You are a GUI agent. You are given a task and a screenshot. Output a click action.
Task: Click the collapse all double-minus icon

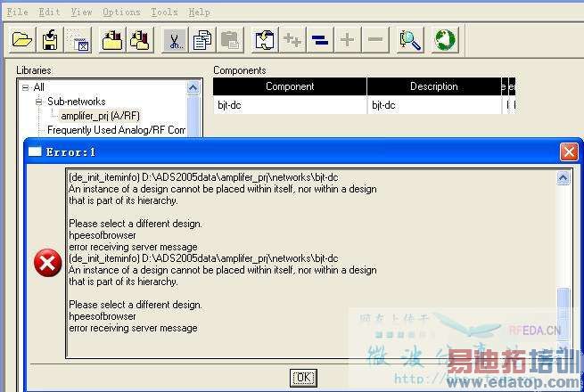(x=320, y=39)
